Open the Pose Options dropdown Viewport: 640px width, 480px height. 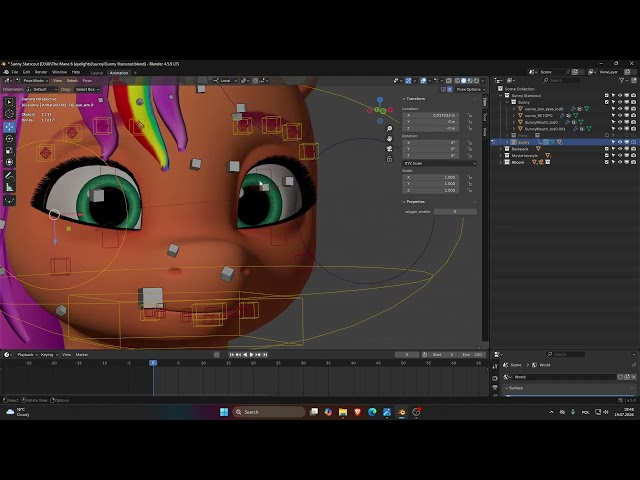[471, 89]
